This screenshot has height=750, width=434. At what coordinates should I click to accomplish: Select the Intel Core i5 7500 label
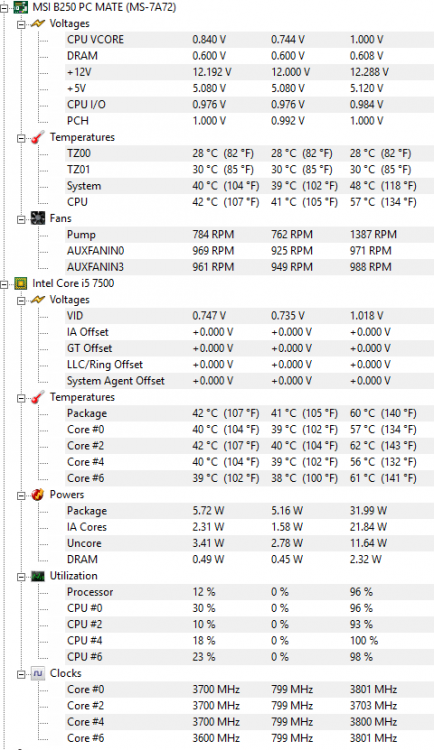point(73,283)
